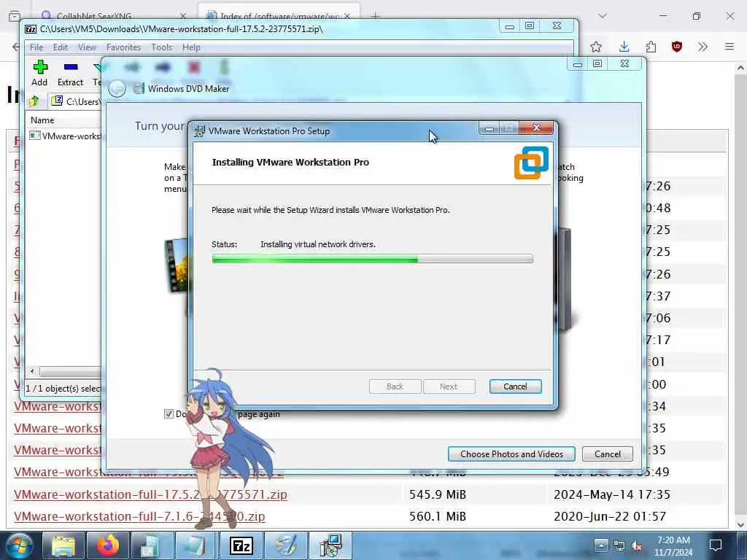
Task: Open the Windows Start orb
Action: [19, 545]
